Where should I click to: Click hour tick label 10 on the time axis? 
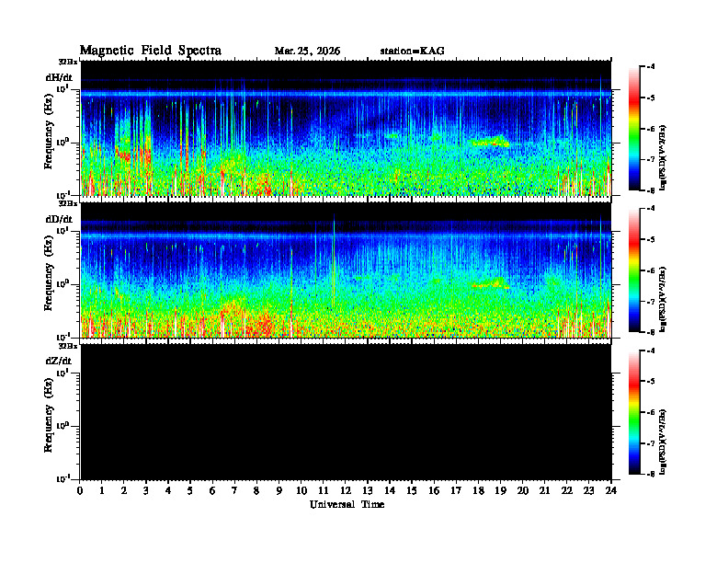point(301,491)
